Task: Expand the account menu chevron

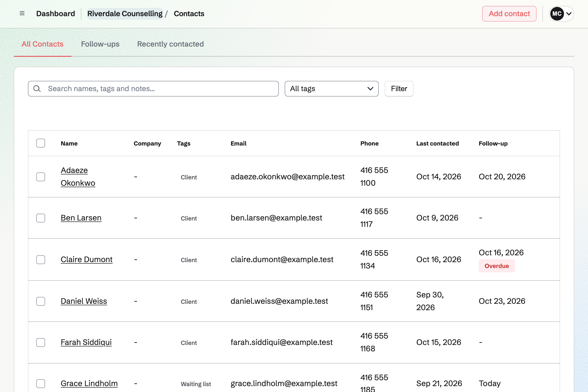Action: (569, 13)
